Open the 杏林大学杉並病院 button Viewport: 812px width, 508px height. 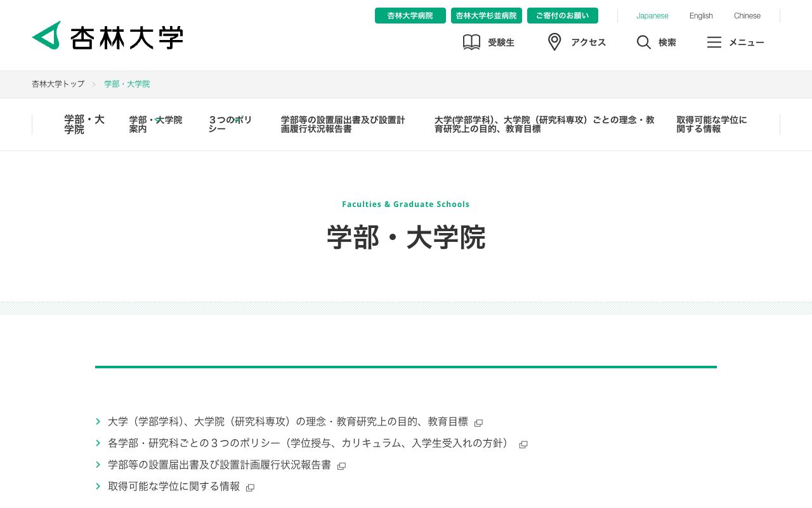click(x=487, y=16)
